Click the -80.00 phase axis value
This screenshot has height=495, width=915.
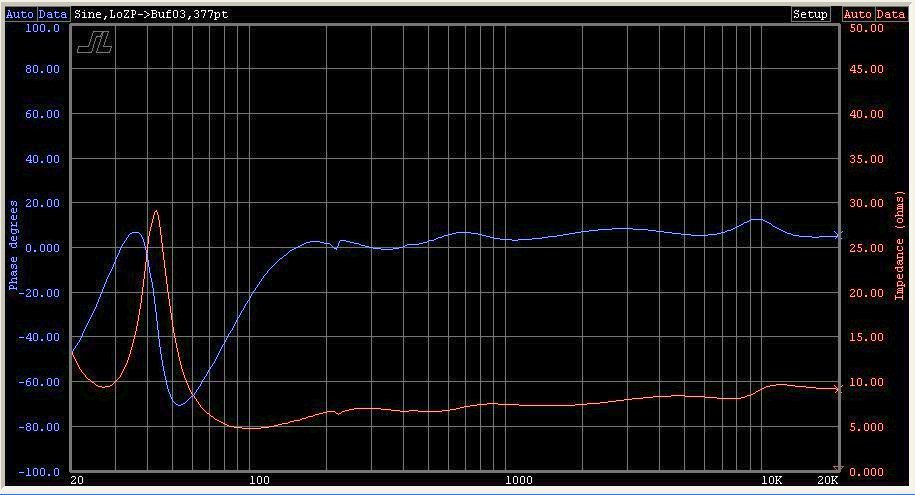[x=40, y=427]
